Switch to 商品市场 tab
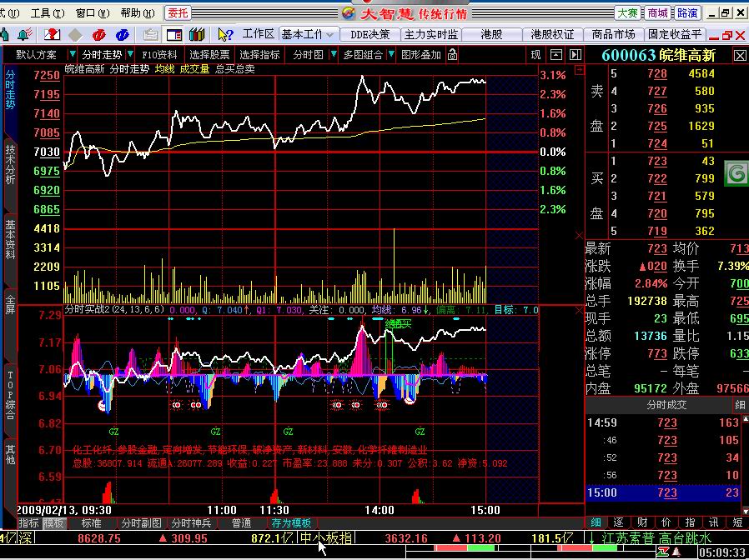 point(613,34)
